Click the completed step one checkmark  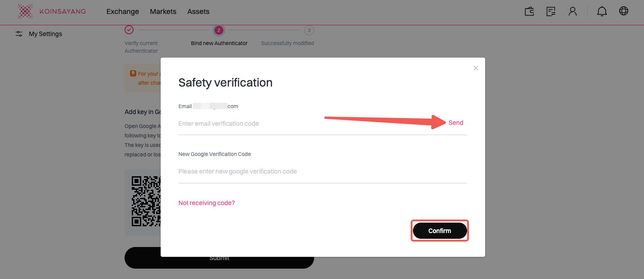coord(129,30)
